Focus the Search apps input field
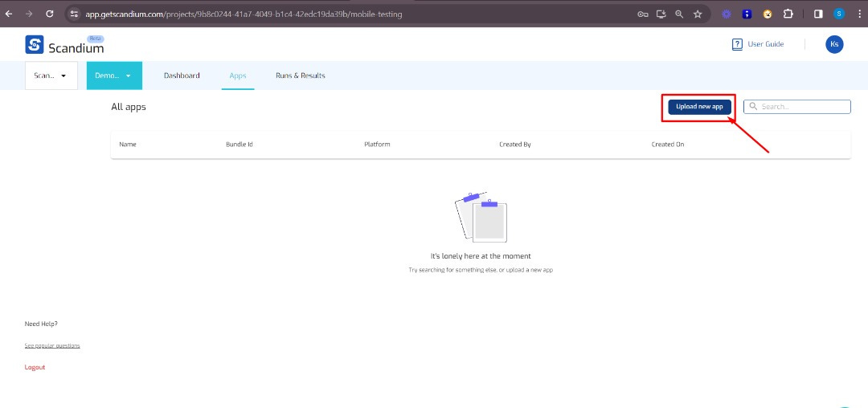This screenshot has height=408, width=868. point(797,107)
